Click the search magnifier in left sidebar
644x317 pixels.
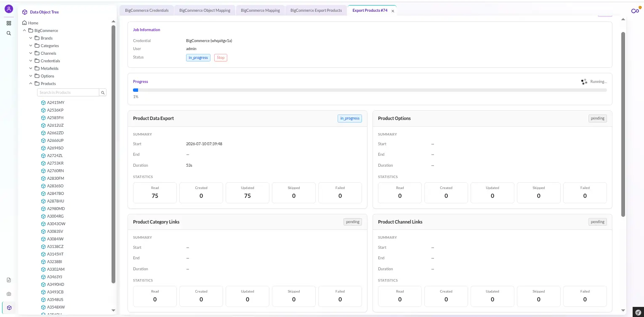[9, 33]
